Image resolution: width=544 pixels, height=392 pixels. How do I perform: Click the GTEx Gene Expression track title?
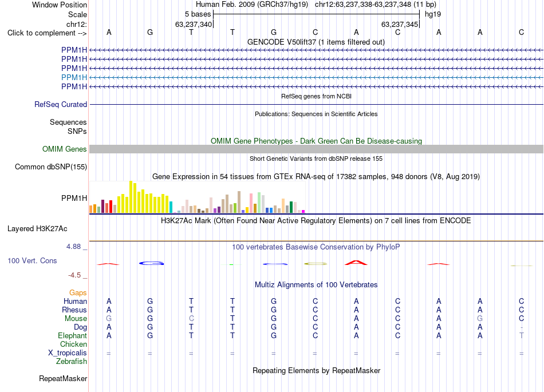click(316, 177)
